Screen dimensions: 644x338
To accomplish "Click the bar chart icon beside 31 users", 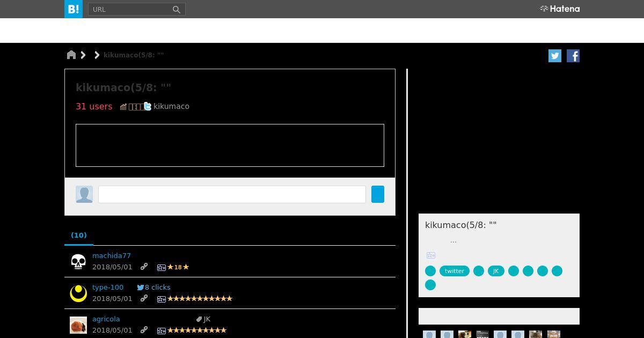I will tap(123, 107).
